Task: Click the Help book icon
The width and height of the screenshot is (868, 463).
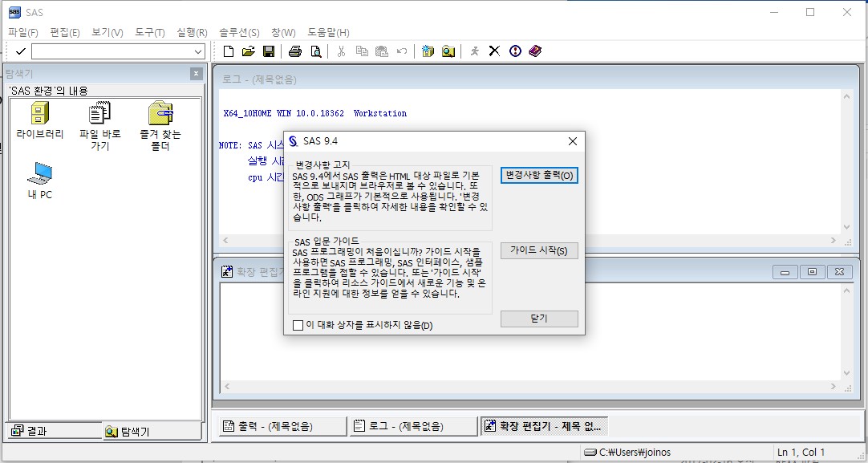Action: coord(535,51)
